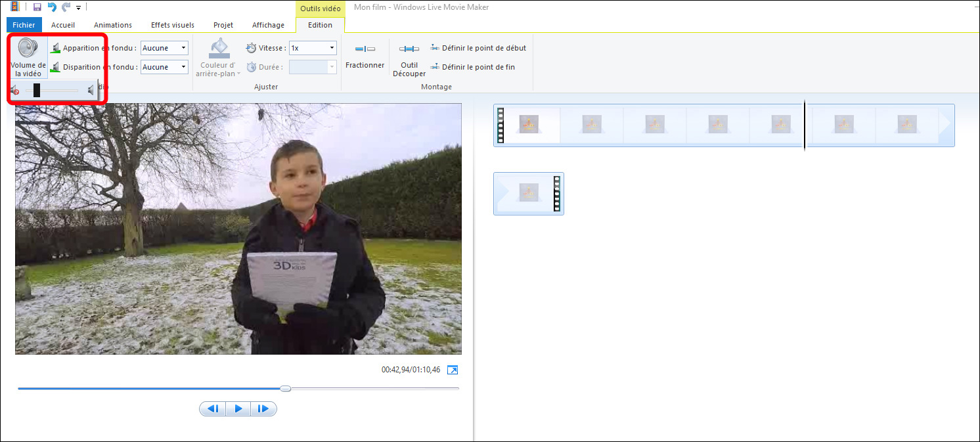Select the second clip thumbnail in the storyboard

tap(590, 125)
